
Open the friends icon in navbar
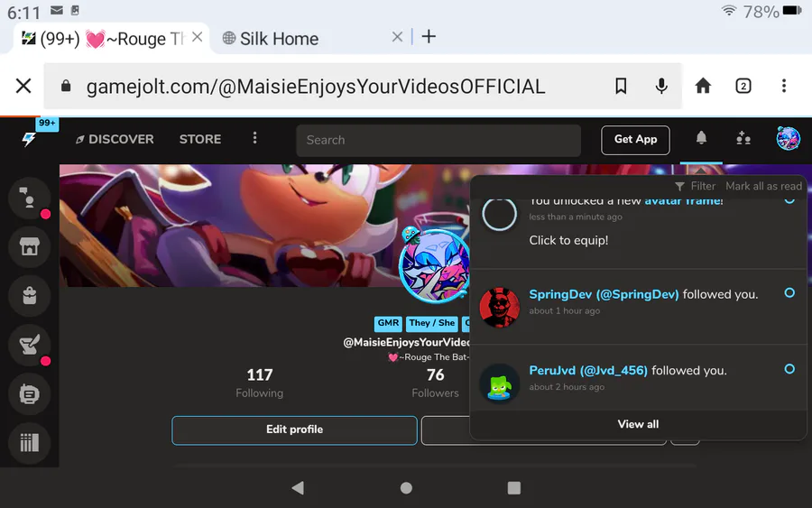point(743,138)
